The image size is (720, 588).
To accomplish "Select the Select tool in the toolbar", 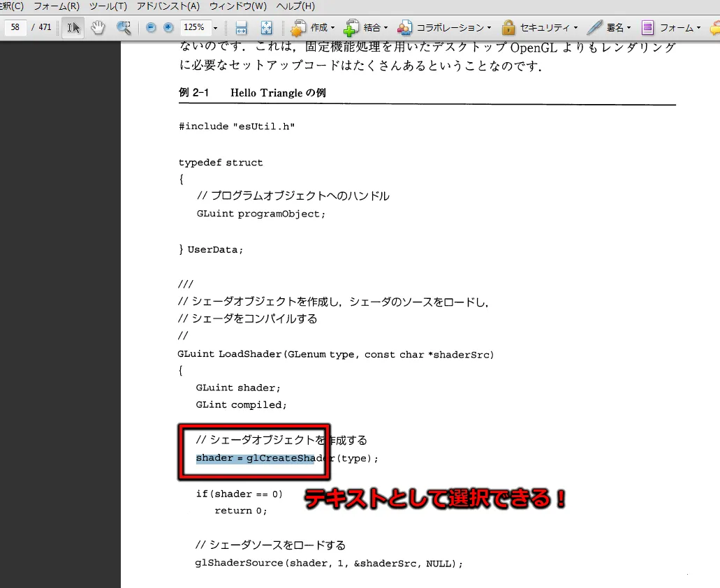I will 73,28.
